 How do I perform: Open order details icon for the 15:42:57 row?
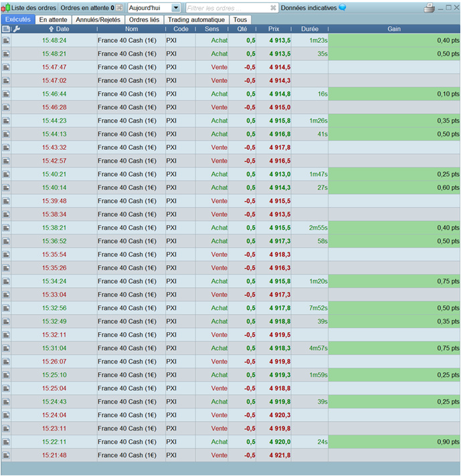click(x=6, y=161)
